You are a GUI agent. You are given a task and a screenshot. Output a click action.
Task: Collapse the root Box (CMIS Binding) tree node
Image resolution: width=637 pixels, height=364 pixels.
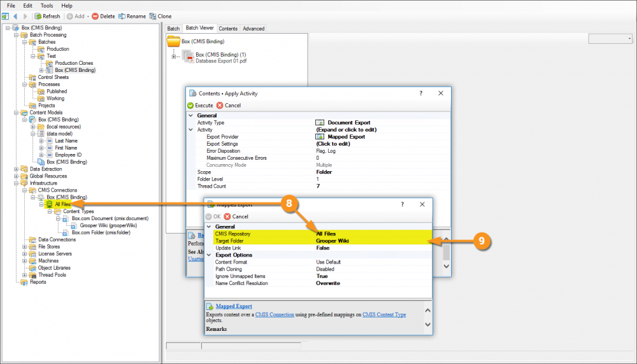pyautogui.click(x=7, y=27)
